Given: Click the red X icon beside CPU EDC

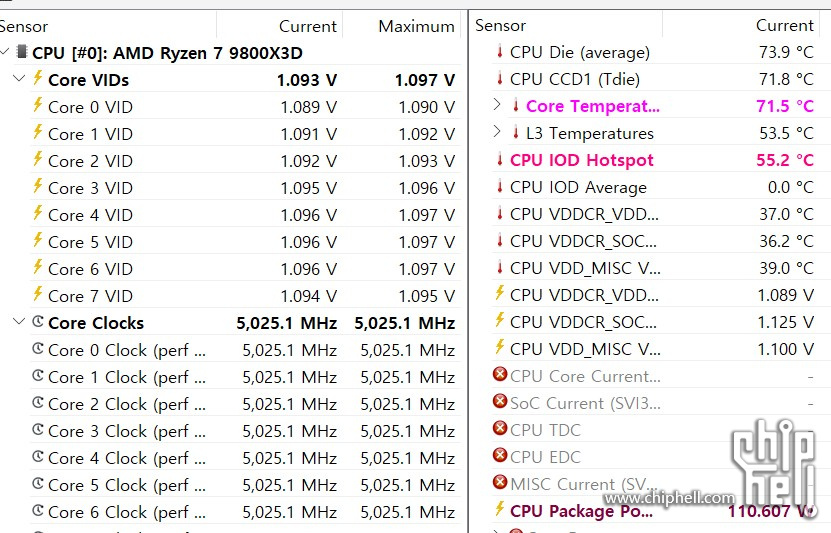Looking at the screenshot, I should [500, 457].
